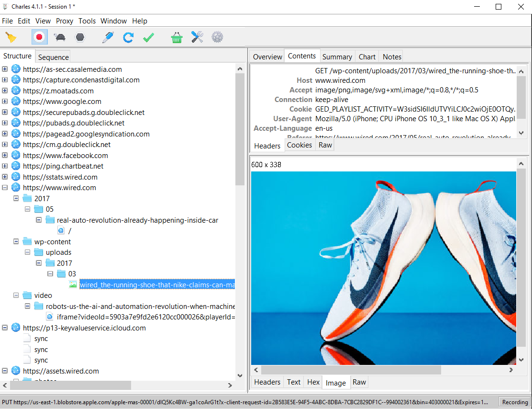Click globe icon of capture.condenastdigital.com

(16, 80)
